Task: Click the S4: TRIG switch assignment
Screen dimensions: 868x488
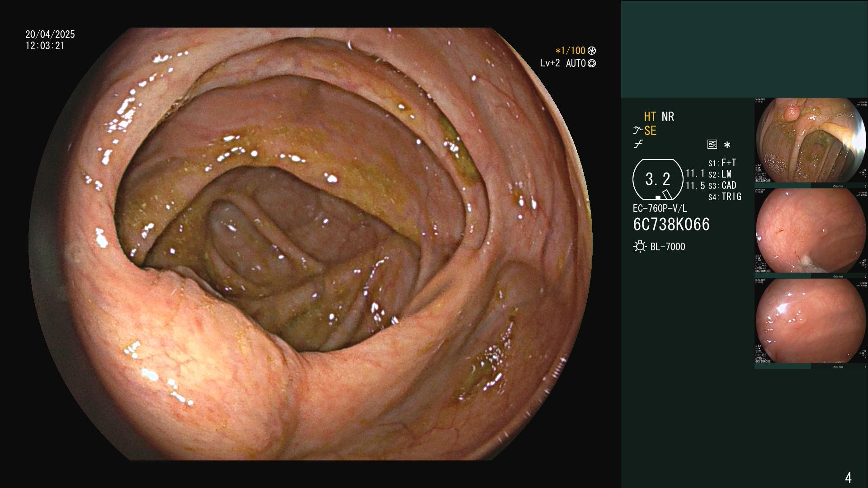Action: click(x=725, y=197)
